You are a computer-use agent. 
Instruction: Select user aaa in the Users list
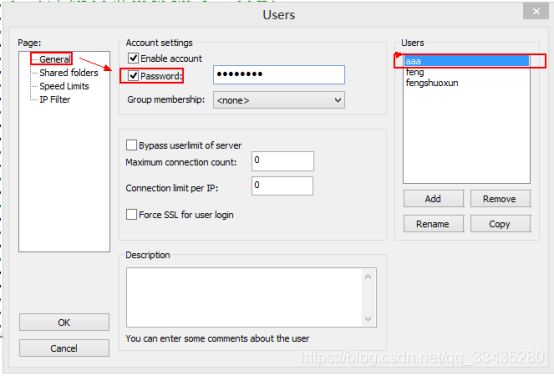(x=466, y=61)
